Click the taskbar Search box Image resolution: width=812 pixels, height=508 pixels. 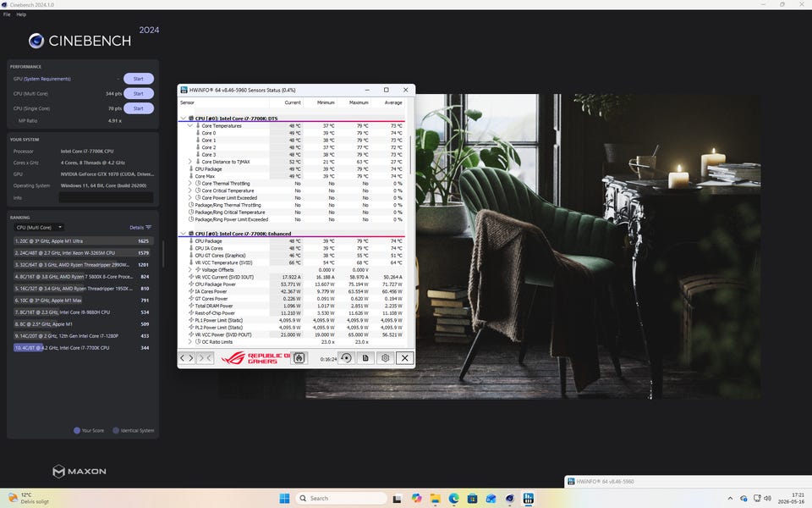coord(341,498)
